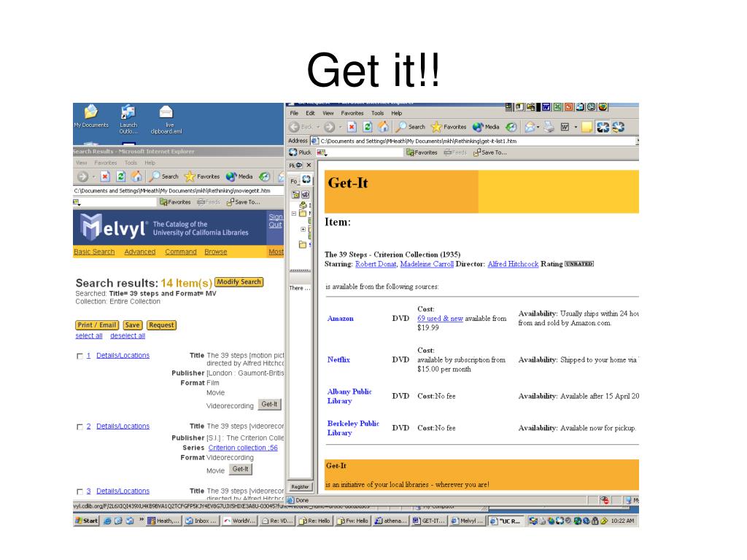Tick the checkbox for search result 3
Screen dimensions: 747x560
(x=80, y=491)
